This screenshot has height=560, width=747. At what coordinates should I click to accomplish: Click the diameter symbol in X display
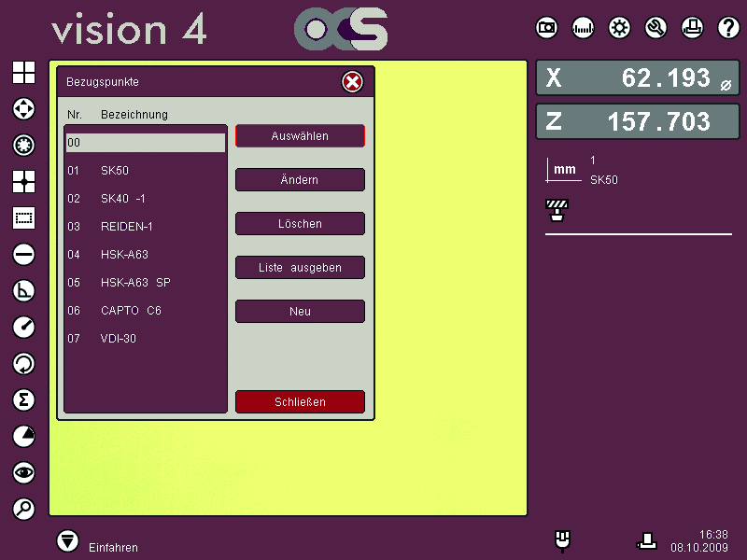(x=726, y=85)
